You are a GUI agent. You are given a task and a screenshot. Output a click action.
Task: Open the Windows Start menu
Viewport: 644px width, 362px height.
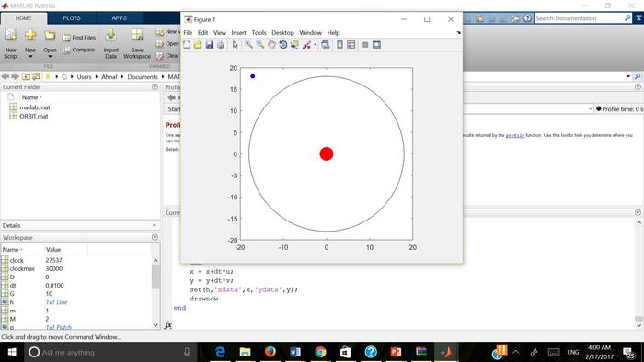(x=12, y=352)
